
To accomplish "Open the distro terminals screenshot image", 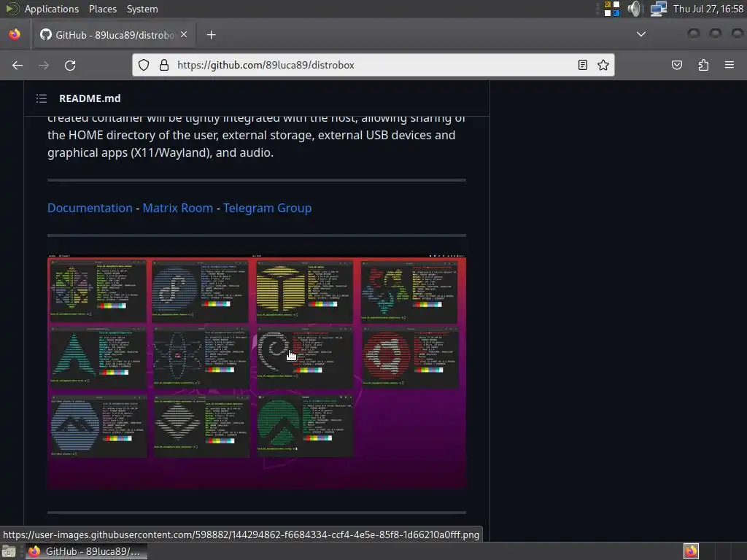I will [257, 372].
